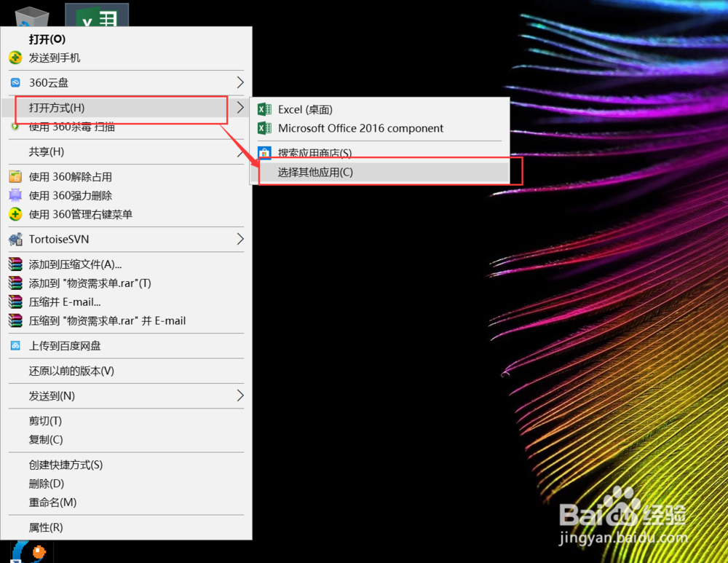Choose 创建快捷方式(S)
Screen dimensions: 728x563
tap(126, 465)
